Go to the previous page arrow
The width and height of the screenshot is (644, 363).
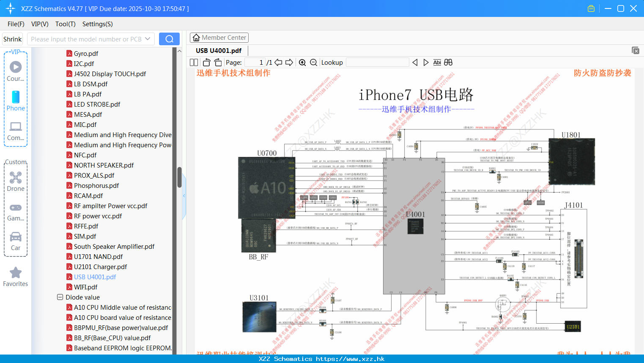point(278,62)
